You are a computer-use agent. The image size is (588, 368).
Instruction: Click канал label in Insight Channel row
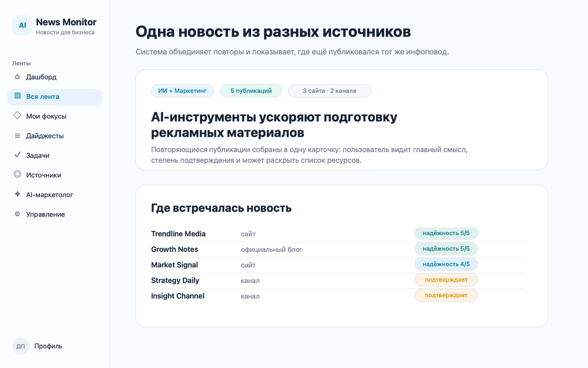coord(250,296)
